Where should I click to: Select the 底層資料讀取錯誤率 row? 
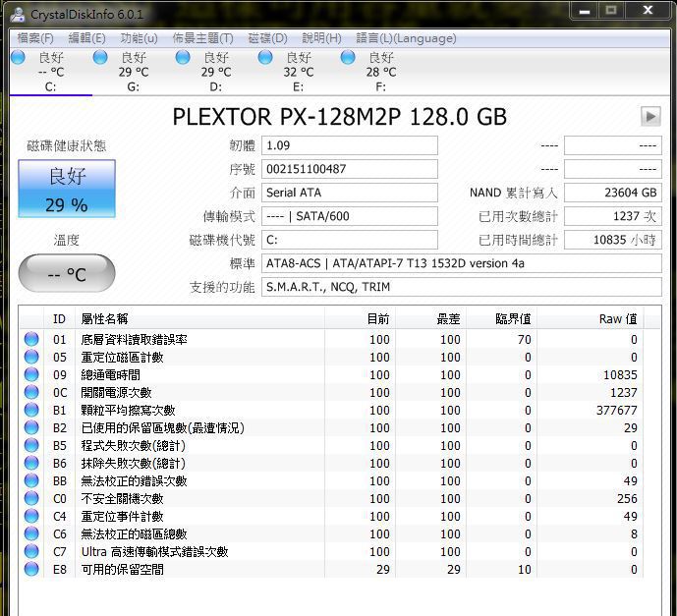pyautogui.click(x=331, y=339)
